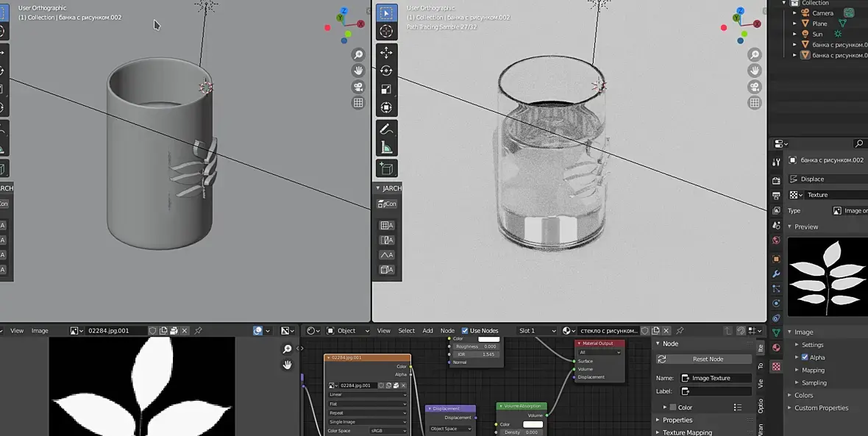Open Flat projection dropdown in image node

pos(367,404)
